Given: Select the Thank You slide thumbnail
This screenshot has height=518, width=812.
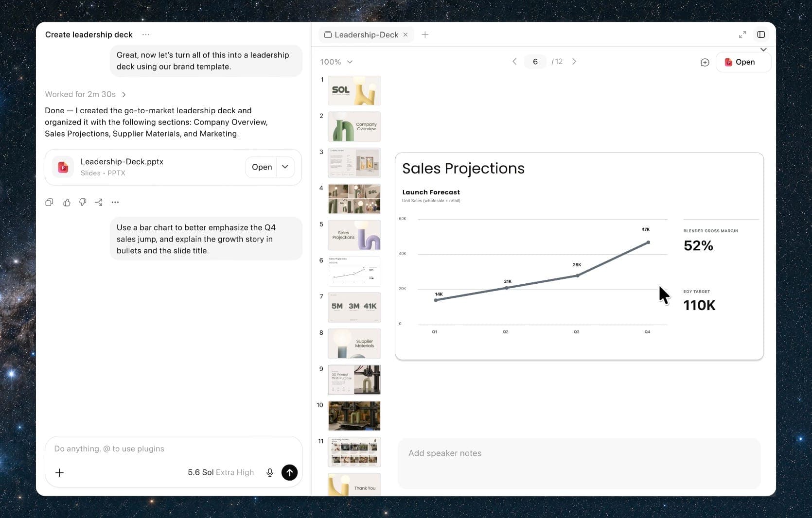Looking at the screenshot, I should point(354,484).
